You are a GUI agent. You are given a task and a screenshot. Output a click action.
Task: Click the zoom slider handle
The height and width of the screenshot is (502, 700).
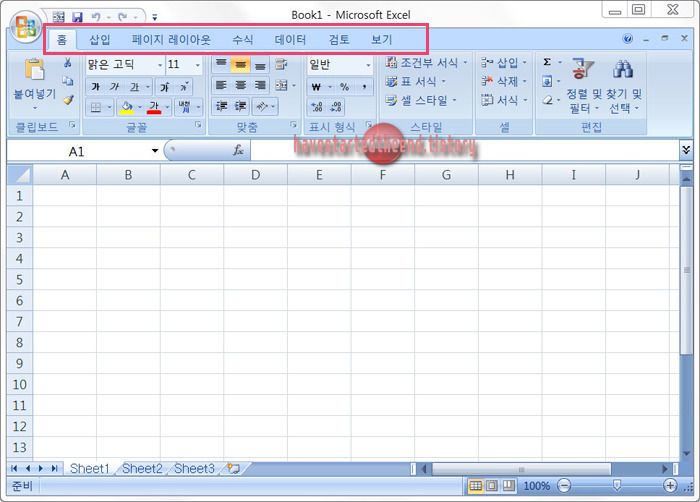pyautogui.click(x=617, y=485)
